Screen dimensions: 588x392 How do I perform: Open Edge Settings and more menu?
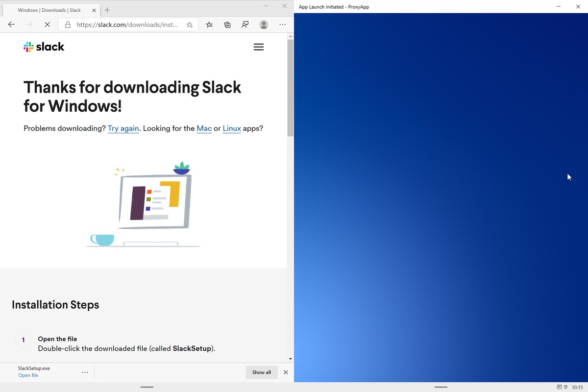tap(282, 24)
